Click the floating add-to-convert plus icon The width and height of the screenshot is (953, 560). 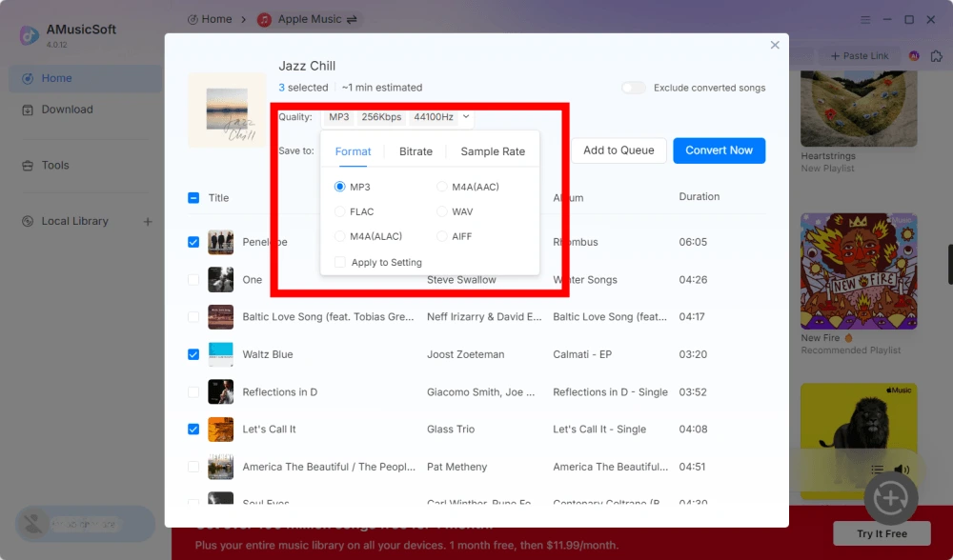pos(891,499)
